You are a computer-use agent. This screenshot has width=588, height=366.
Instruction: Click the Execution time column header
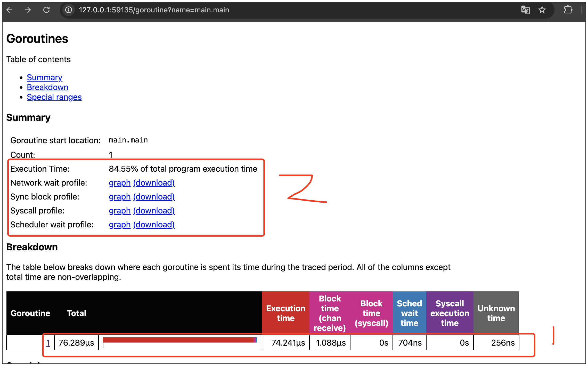tap(285, 313)
